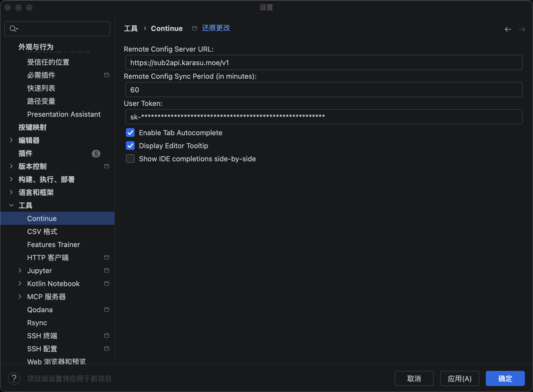Click project-level icon next to Kotlin Notebook
This screenshot has height=392, width=533.
coord(107,283)
